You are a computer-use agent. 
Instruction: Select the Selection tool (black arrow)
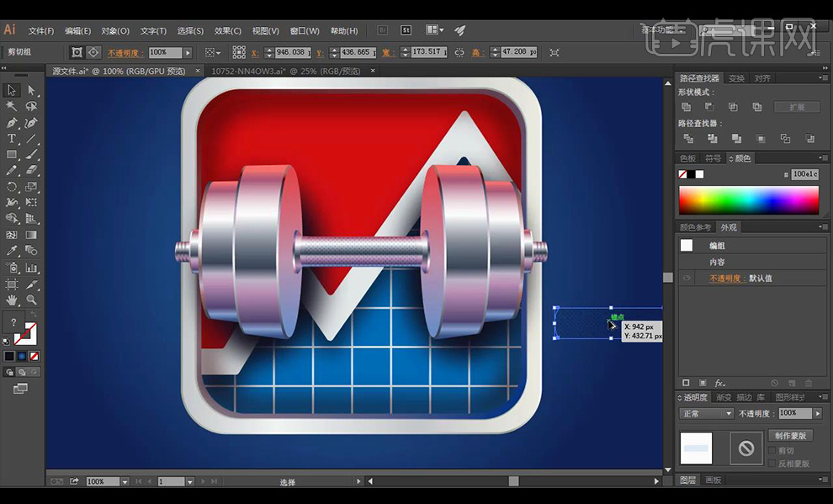pyautogui.click(x=11, y=90)
